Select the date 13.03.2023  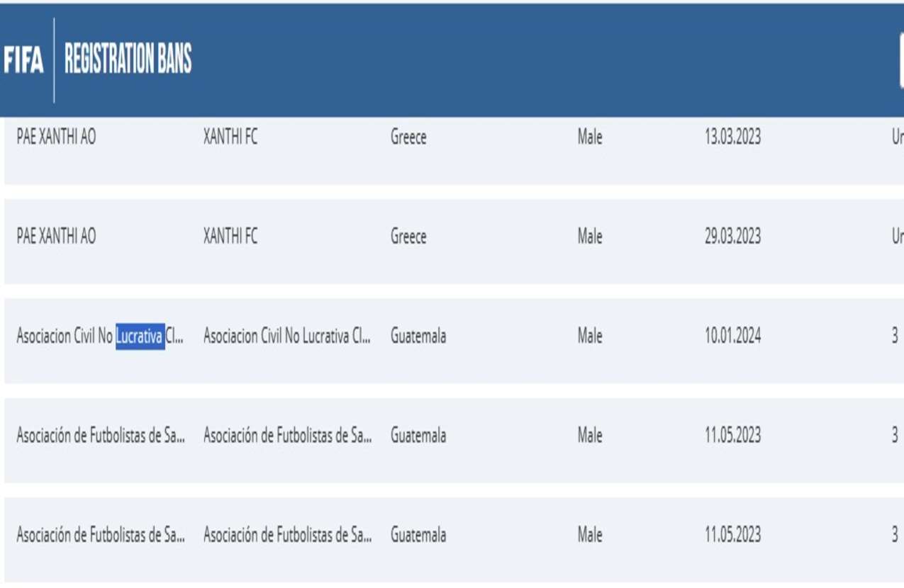(x=732, y=137)
